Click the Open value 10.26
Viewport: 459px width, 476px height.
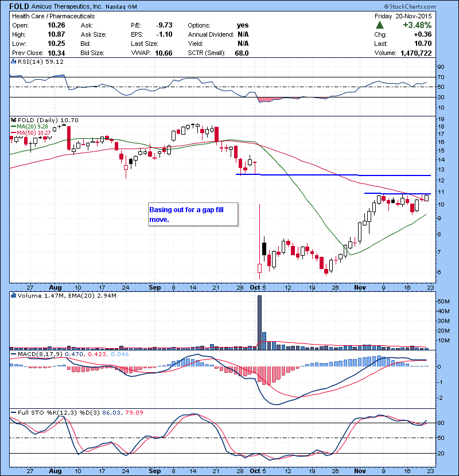click(x=56, y=25)
